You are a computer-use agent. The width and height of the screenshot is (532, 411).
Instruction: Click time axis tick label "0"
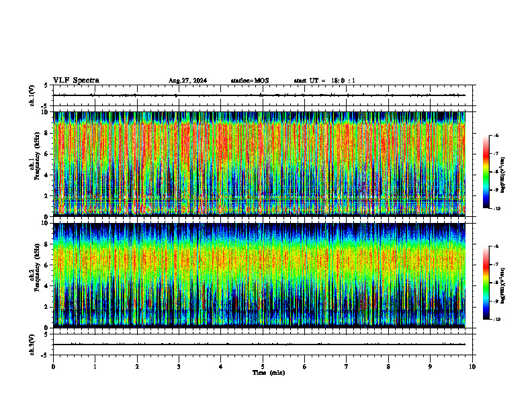(x=53, y=367)
